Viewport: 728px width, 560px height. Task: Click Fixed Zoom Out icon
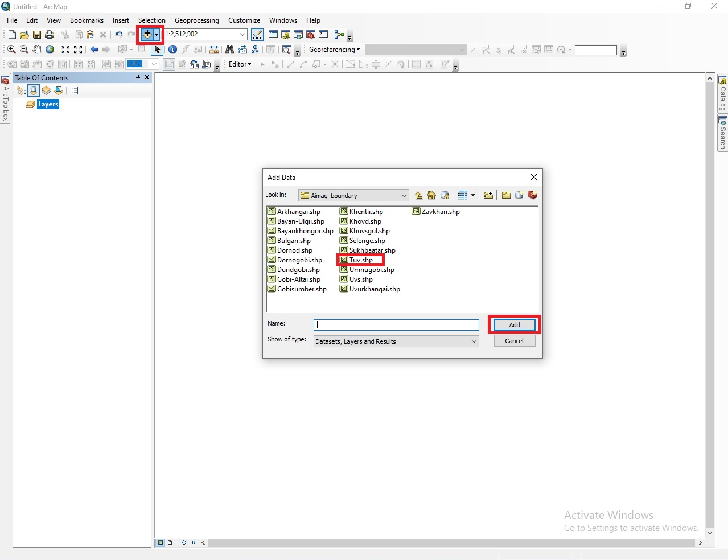click(78, 50)
